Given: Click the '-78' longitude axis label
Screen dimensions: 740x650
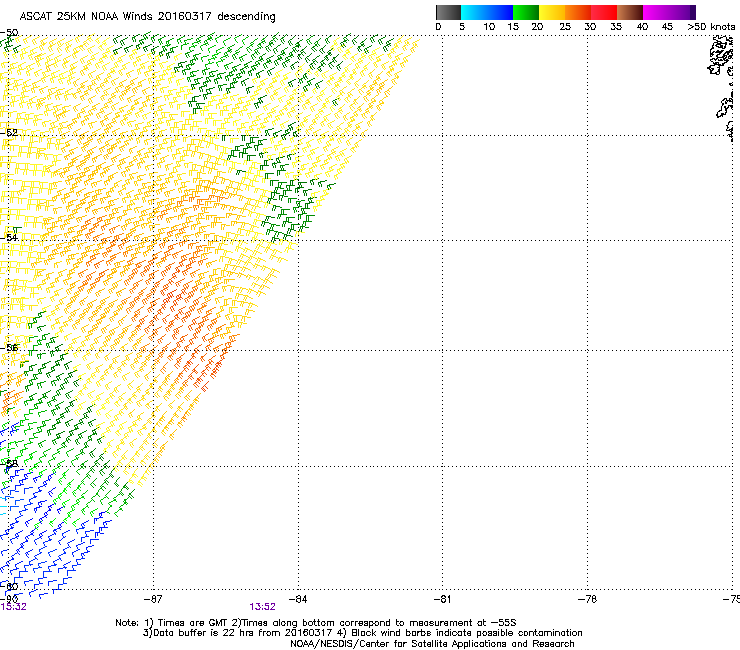Looking at the screenshot, I should point(587,599).
